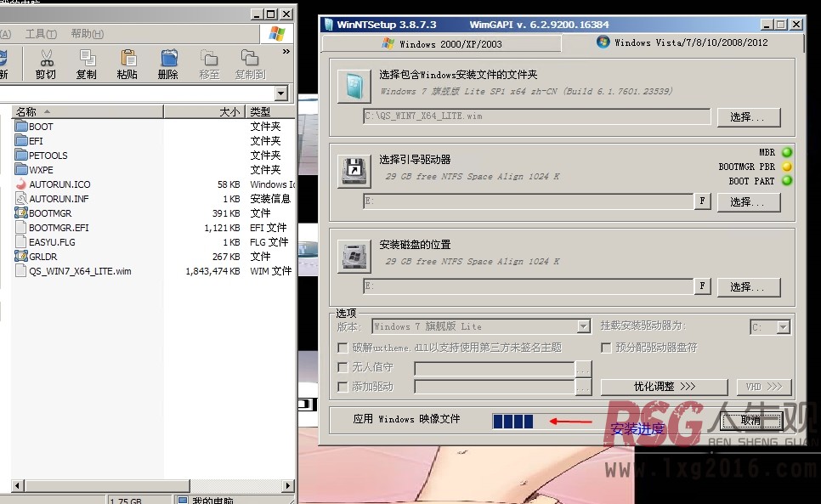Click the WinNTSetup title bar app icon

(x=329, y=25)
